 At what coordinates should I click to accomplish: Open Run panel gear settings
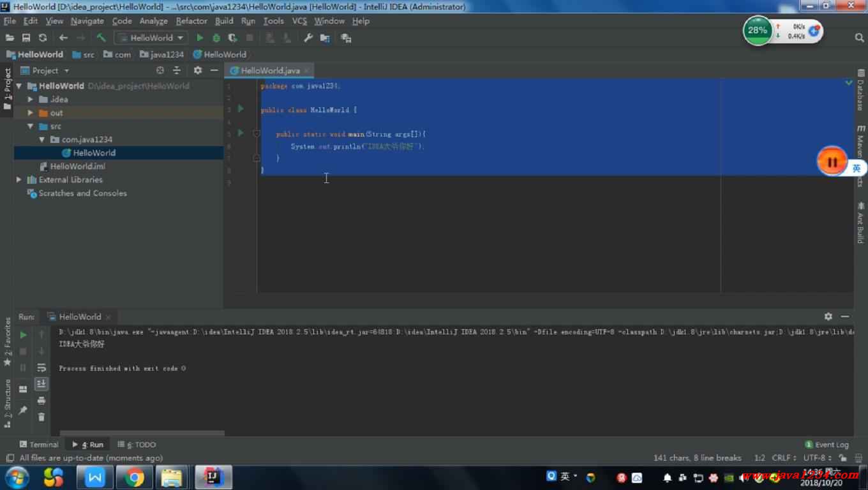828,316
